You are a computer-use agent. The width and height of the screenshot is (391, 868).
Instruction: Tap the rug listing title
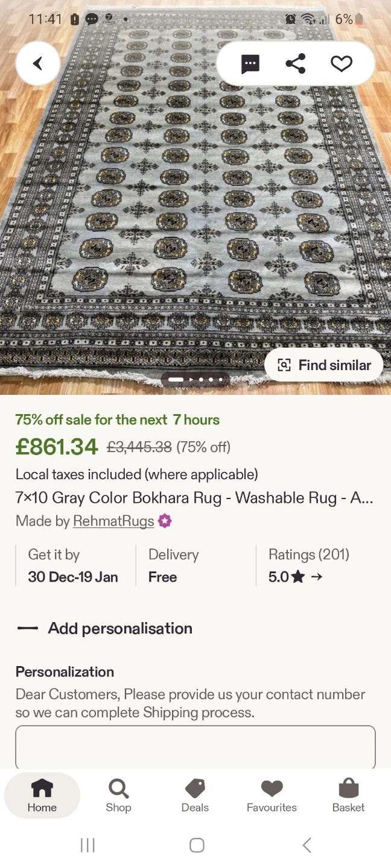pyautogui.click(x=194, y=498)
